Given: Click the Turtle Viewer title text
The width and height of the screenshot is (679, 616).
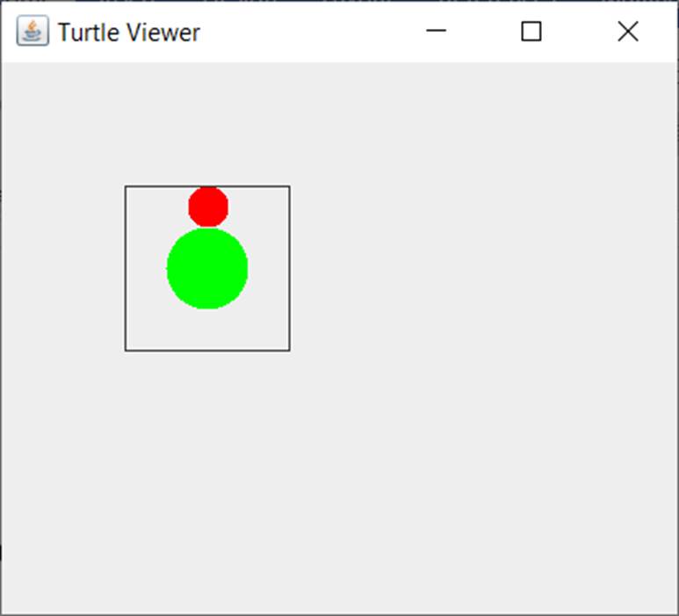Looking at the screenshot, I should [x=129, y=33].
